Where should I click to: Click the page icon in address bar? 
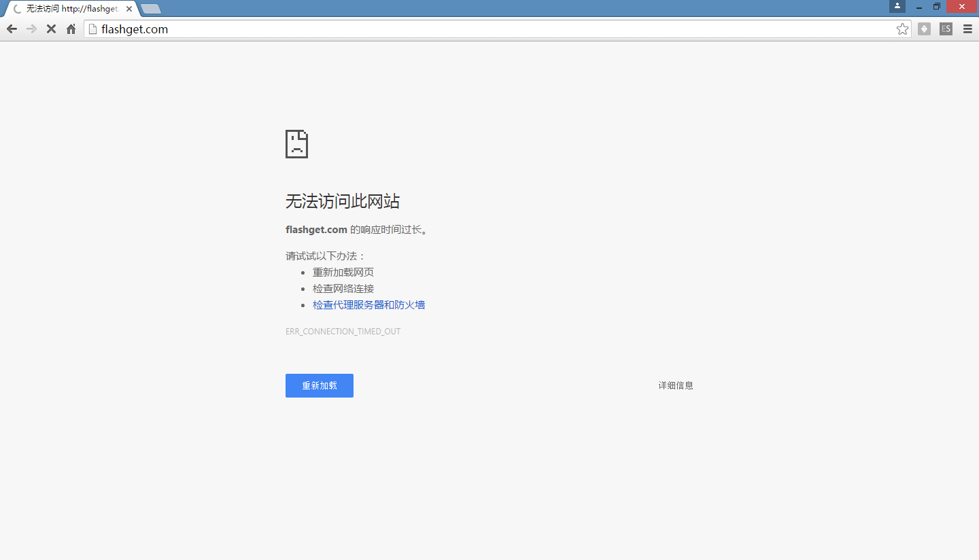pos(93,29)
